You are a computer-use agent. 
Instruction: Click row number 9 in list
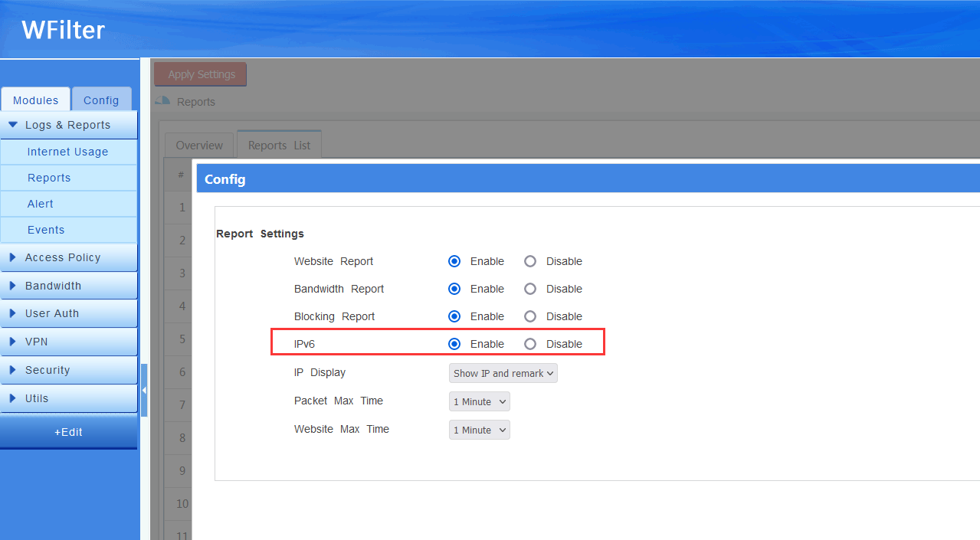tap(182, 470)
